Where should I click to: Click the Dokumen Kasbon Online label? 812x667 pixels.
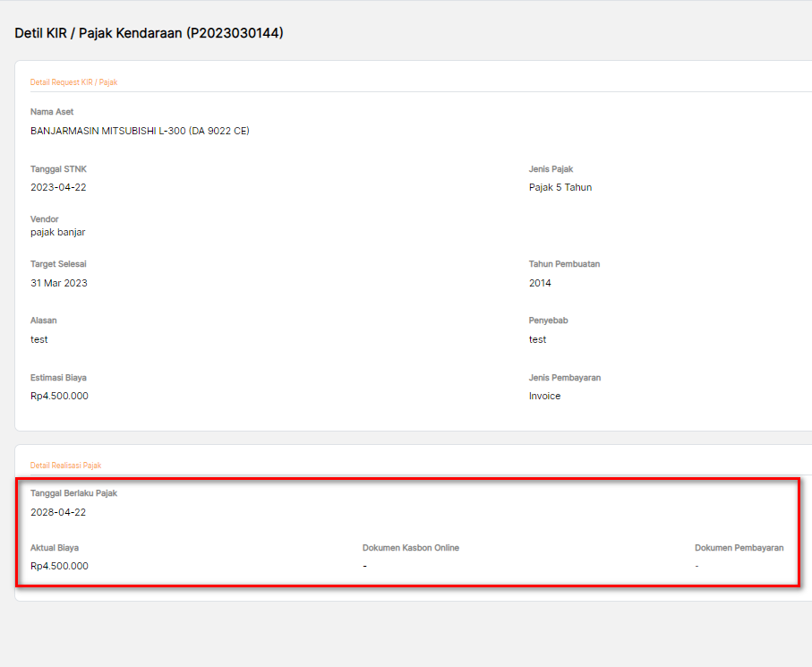click(x=410, y=548)
